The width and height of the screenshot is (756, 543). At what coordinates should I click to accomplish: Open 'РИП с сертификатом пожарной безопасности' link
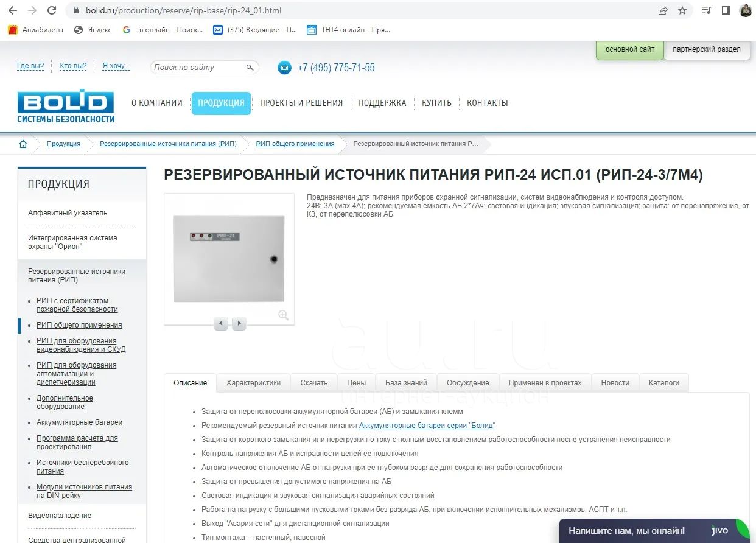[77, 305]
